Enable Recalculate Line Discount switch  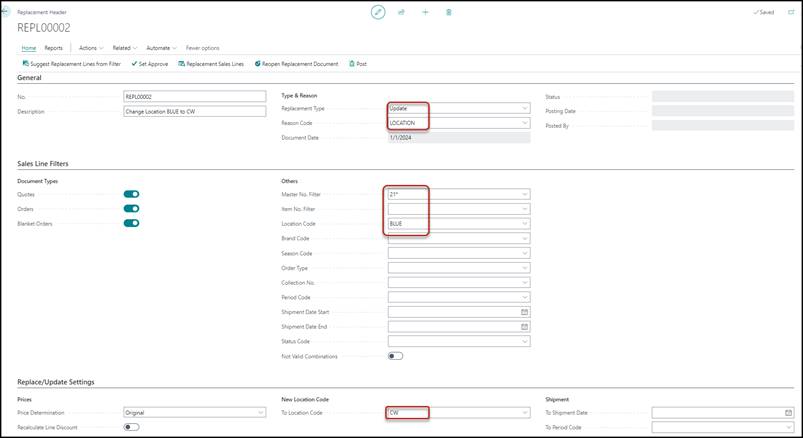click(132, 427)
